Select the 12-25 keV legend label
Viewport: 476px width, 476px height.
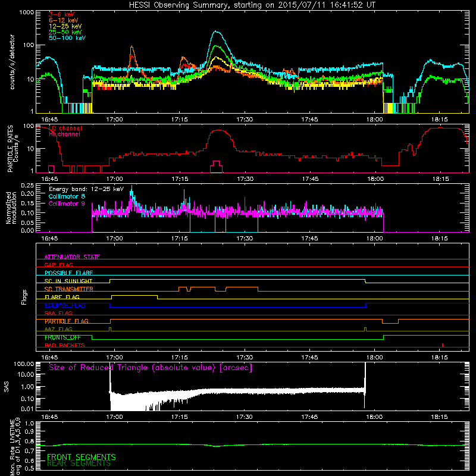65,26
